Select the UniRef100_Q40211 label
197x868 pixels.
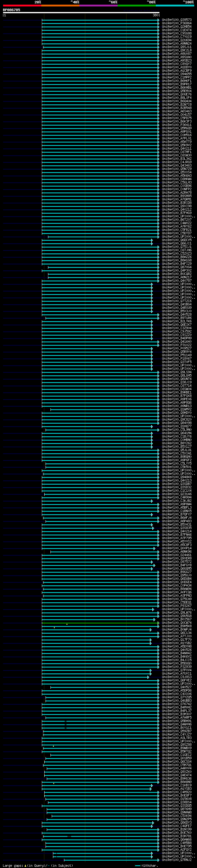[x=177, y=149]
